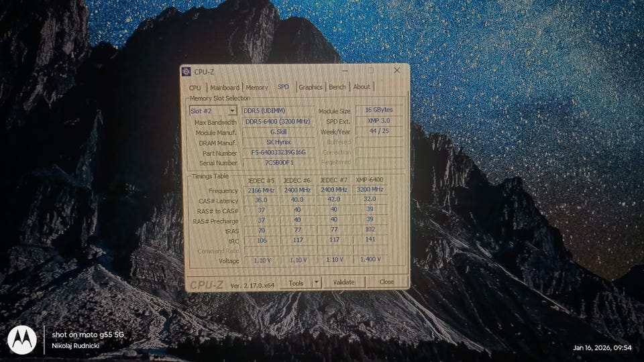Open the Memory tab
Viewport: 644px width, 362px height.
click(257, 87)
